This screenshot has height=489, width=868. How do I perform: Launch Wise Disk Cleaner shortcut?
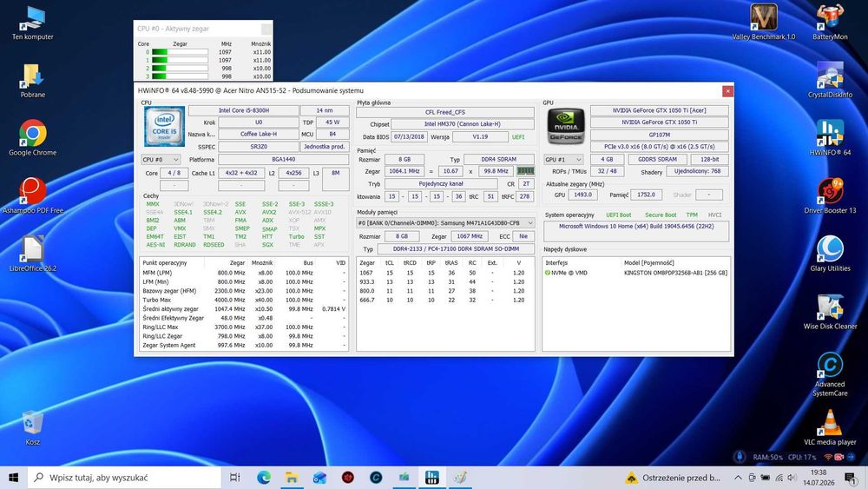tap(830, 312)
